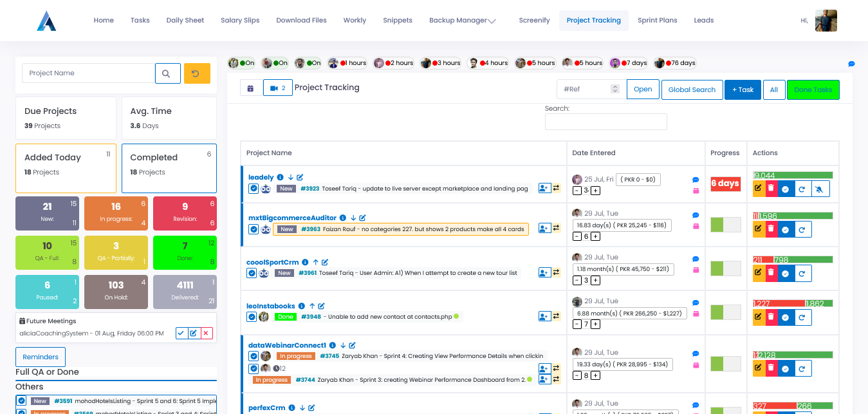Image resolution: width=868 pixels, height=414 pixels.
Task: Go to Daily Sheet page
Action: point(185,21)
